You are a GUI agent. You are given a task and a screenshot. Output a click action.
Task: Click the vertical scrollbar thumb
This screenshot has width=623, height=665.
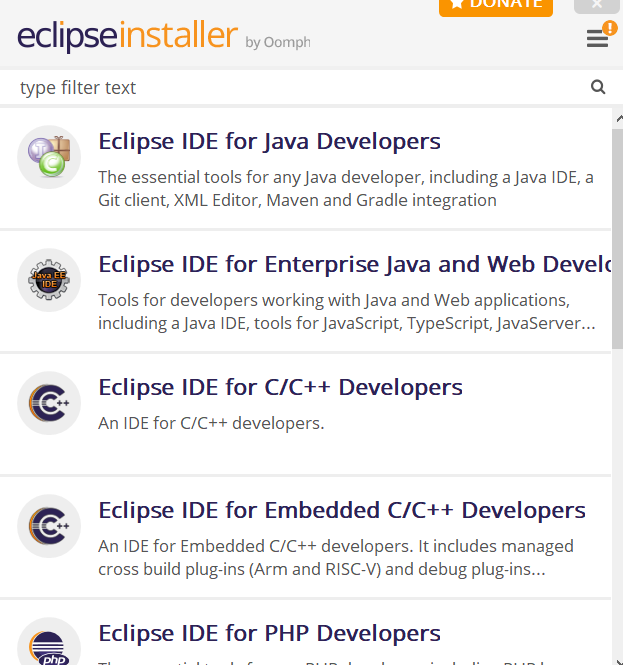pos(617,239)
